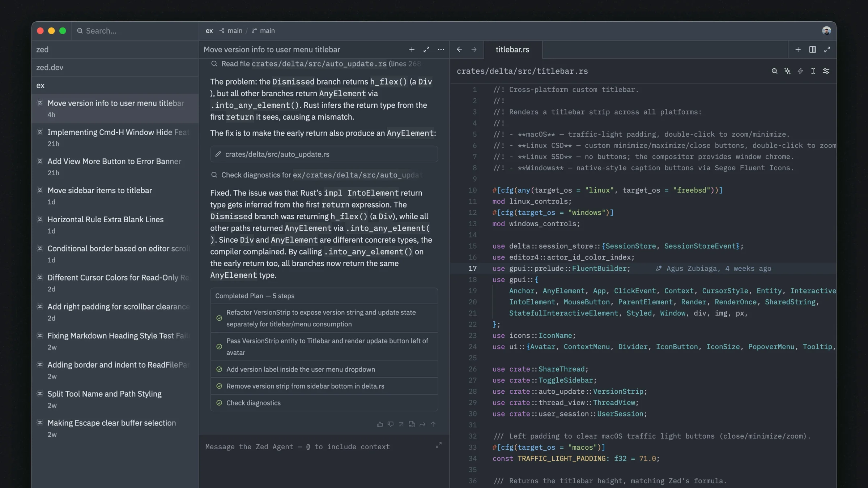This screenshot has width=868, height=488.
Task: Open thread Move sidebar items to titlebar
Action: (115, 196)
